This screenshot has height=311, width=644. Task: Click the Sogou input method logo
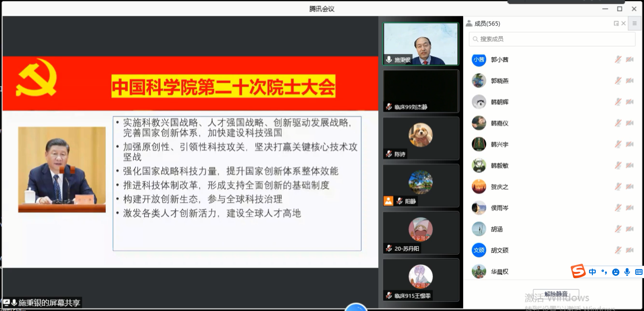coord(578,271)
